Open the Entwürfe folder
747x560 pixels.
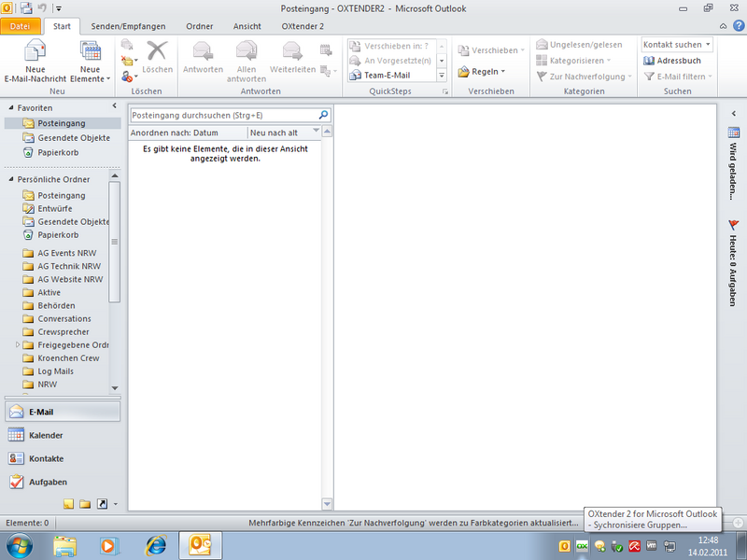pos(55,208)
